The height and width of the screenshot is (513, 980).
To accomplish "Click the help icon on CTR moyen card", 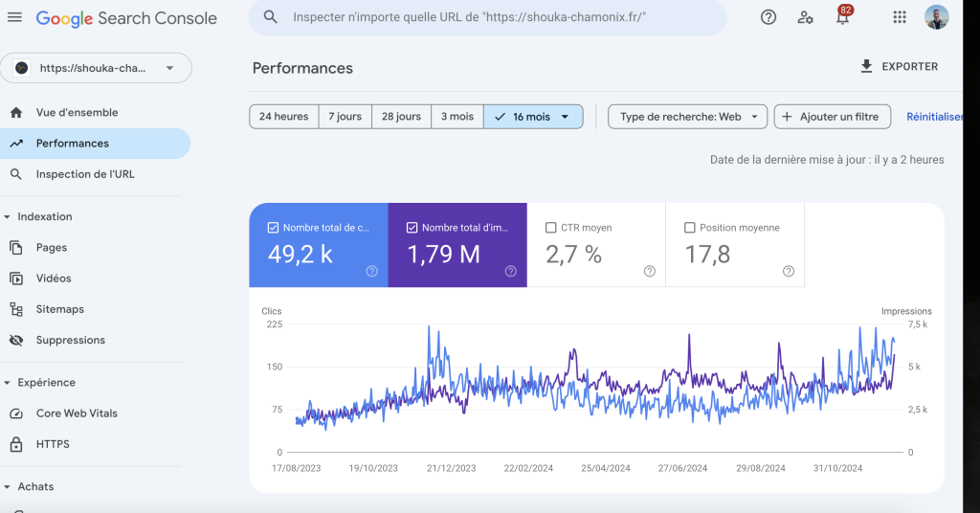I will (x=650, y=271).
